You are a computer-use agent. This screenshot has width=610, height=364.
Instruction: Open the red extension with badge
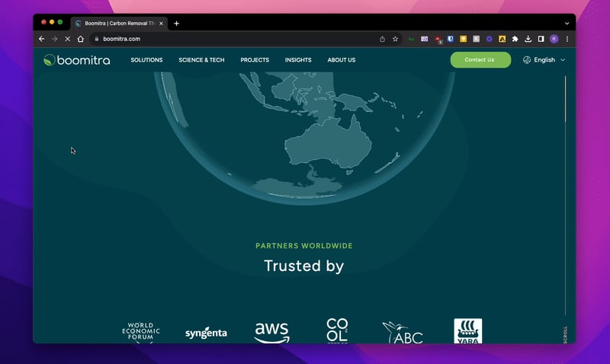tap(438, 40)
